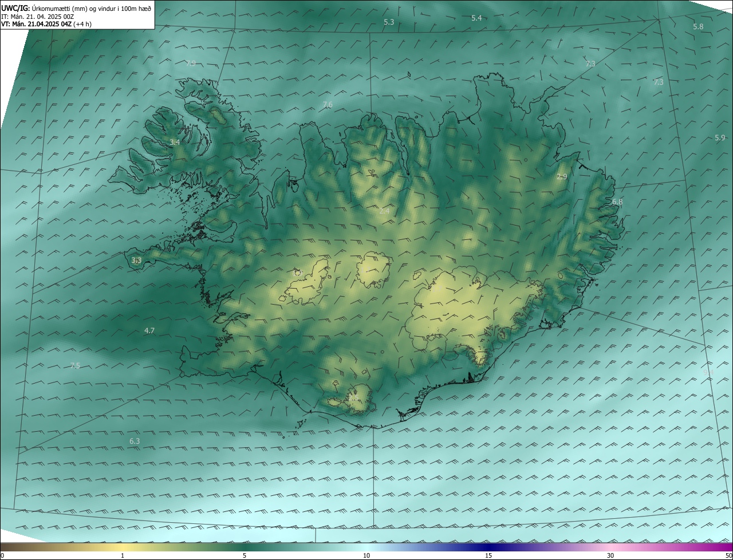This screenshot has height=560, width=733.
Task: Click the 5.4 value label on the map
Action: (476, 18)
